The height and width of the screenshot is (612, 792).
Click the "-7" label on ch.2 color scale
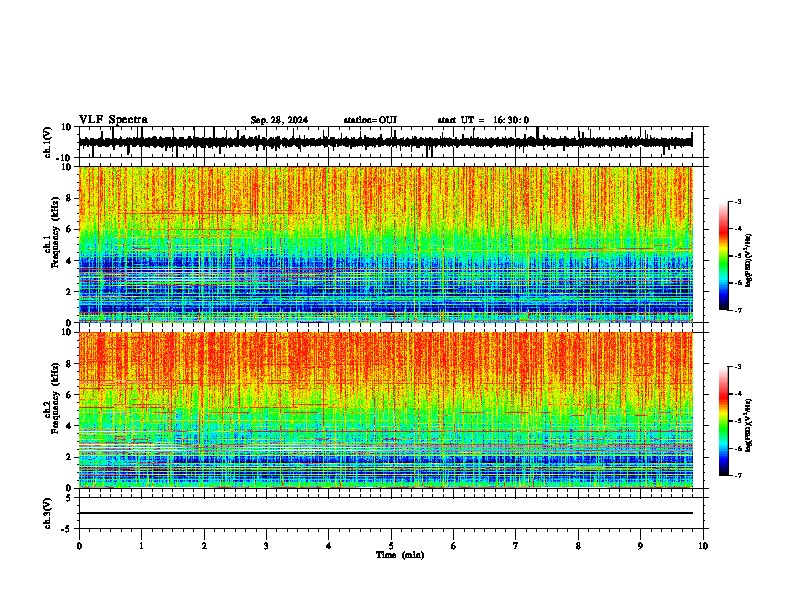737,476
